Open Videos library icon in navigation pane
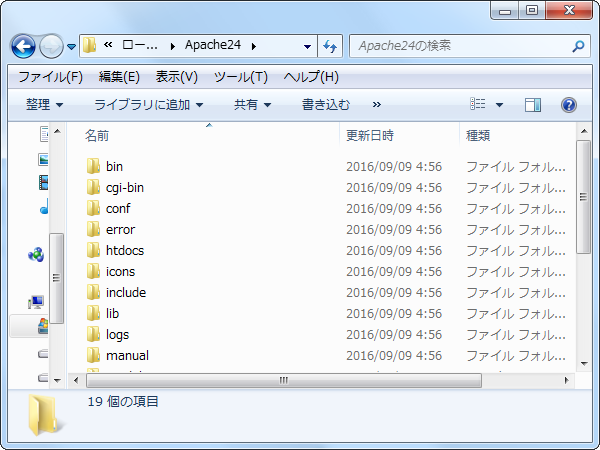 [43, 183]
